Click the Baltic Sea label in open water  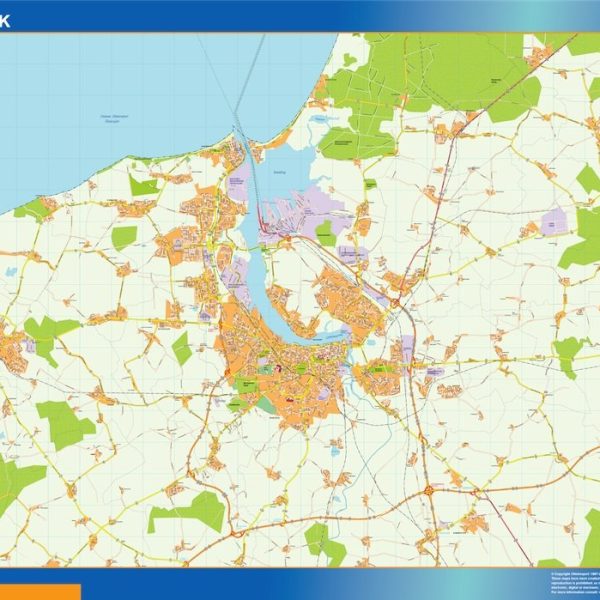(x=114, y=118)
